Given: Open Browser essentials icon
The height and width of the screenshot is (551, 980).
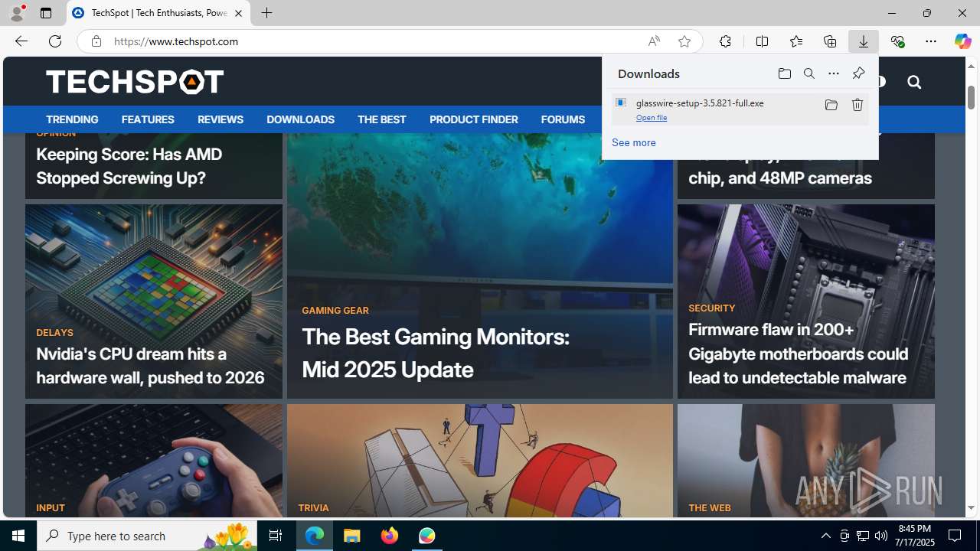Looking at the screenshot, I should (x=897, y=41).
